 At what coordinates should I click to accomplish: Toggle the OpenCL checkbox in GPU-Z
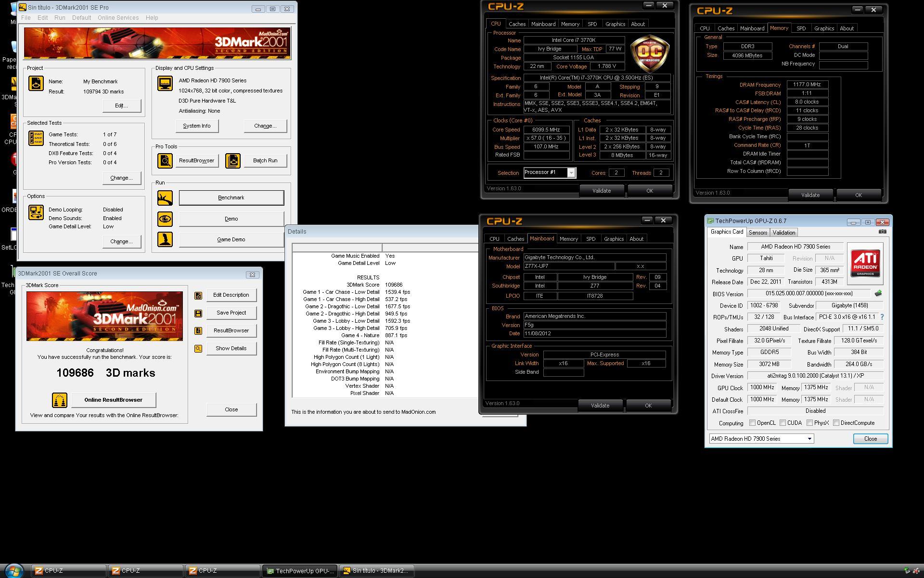pos(752,423)
